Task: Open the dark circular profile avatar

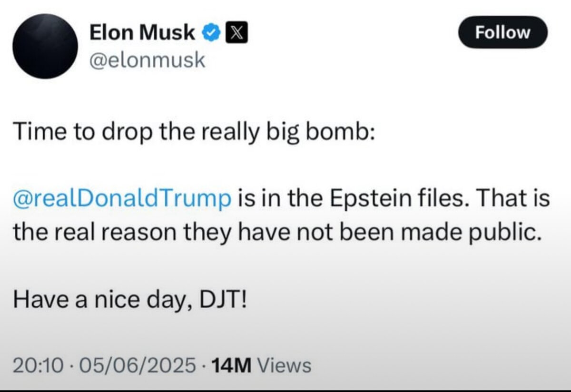Action: [x=46, y=46]
